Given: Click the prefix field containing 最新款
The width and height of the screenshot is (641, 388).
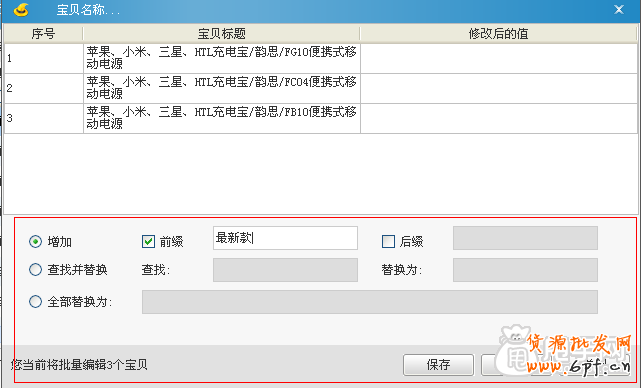Looking at the screenshot, I should (x=285, y=238).
